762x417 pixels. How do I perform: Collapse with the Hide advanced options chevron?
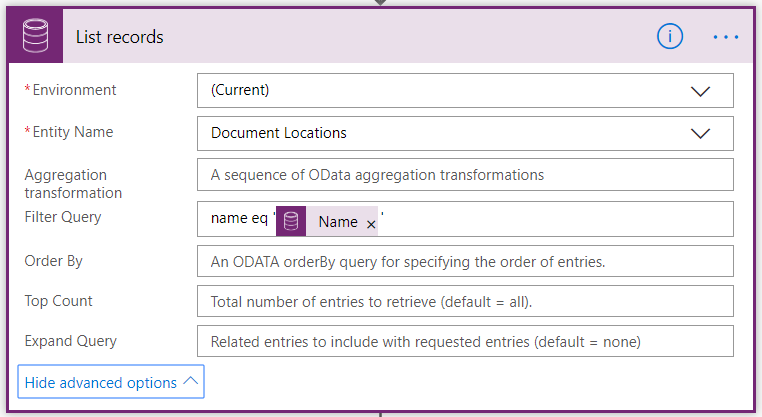coord(191,381)
